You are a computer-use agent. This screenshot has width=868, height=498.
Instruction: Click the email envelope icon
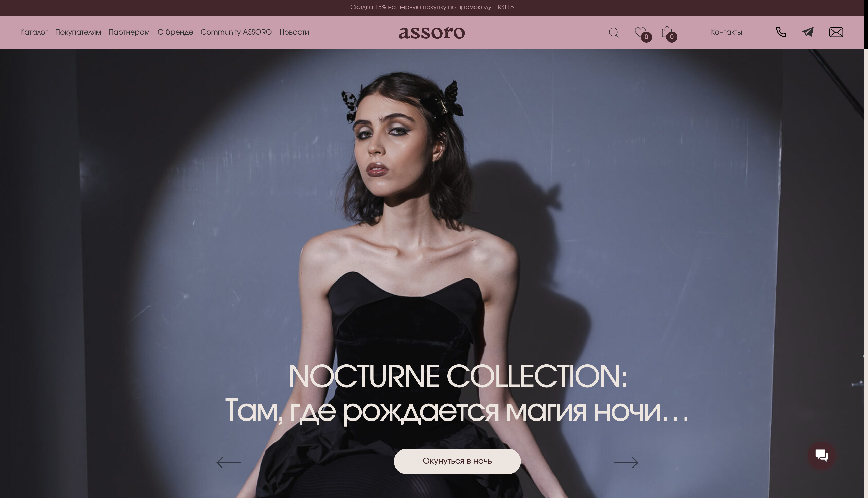(x=836, y=33)
